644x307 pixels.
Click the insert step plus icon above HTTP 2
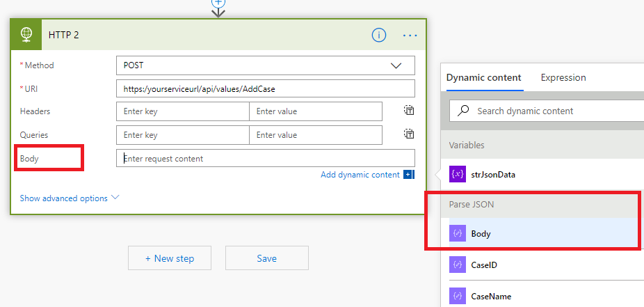[x=218, y=3]
